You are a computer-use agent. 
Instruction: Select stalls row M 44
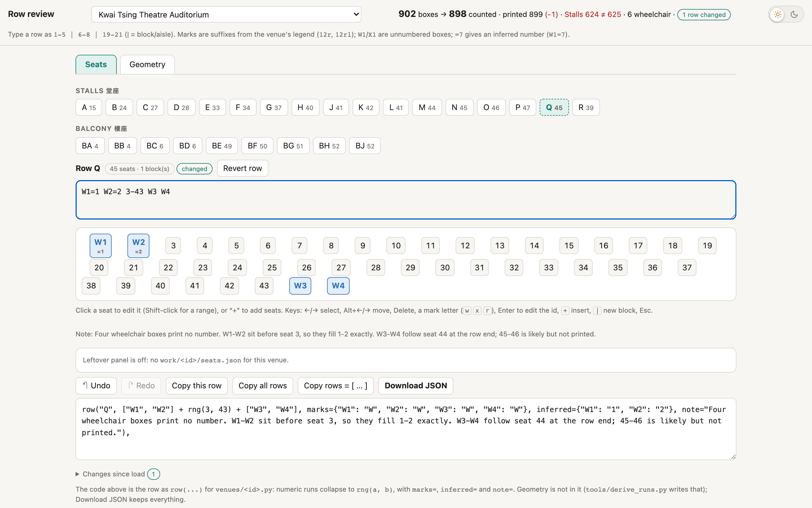[x=427, y=108]
